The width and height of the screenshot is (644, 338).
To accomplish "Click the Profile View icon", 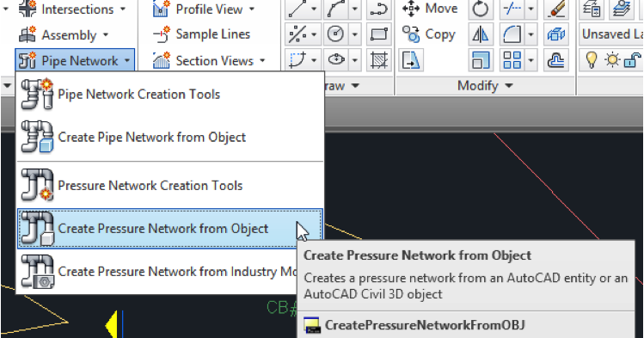I will click(161, 9).
